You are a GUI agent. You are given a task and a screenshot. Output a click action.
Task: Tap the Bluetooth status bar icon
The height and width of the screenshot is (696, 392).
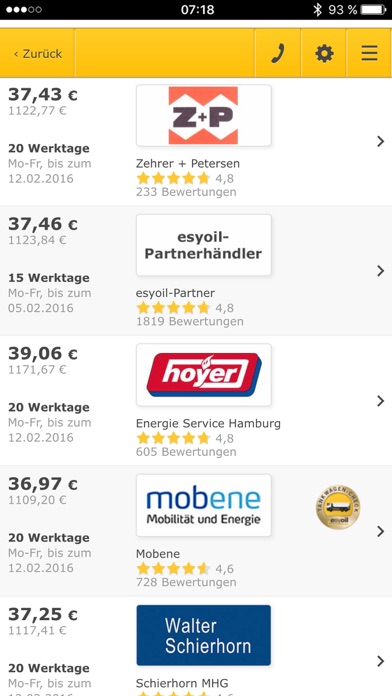point(317,10)
